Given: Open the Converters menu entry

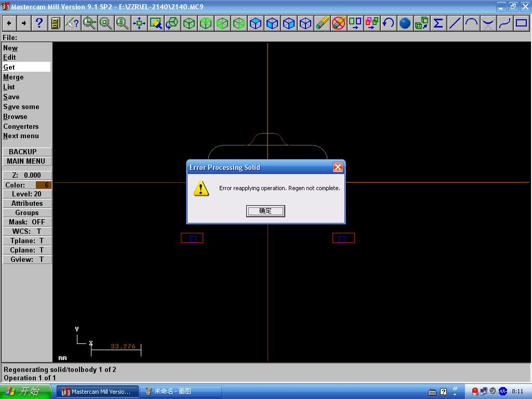Looking at the screenshot, I should tap(21, 126).
